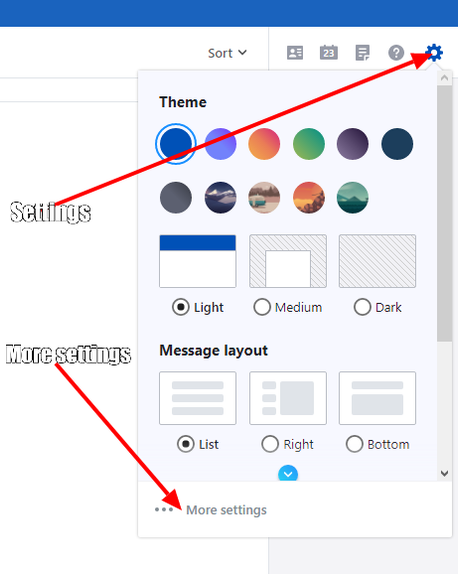Open the Contacts card icon
The height and width of the screenshot is (574, 458).
[x=295, y=53]
